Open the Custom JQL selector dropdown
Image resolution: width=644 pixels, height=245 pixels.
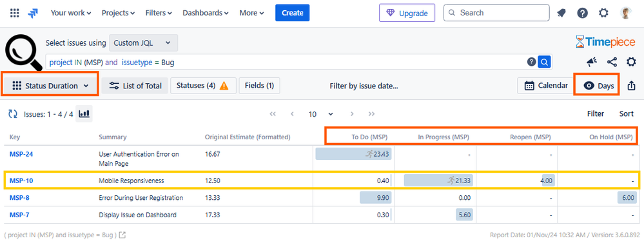(x=143, y=43)
